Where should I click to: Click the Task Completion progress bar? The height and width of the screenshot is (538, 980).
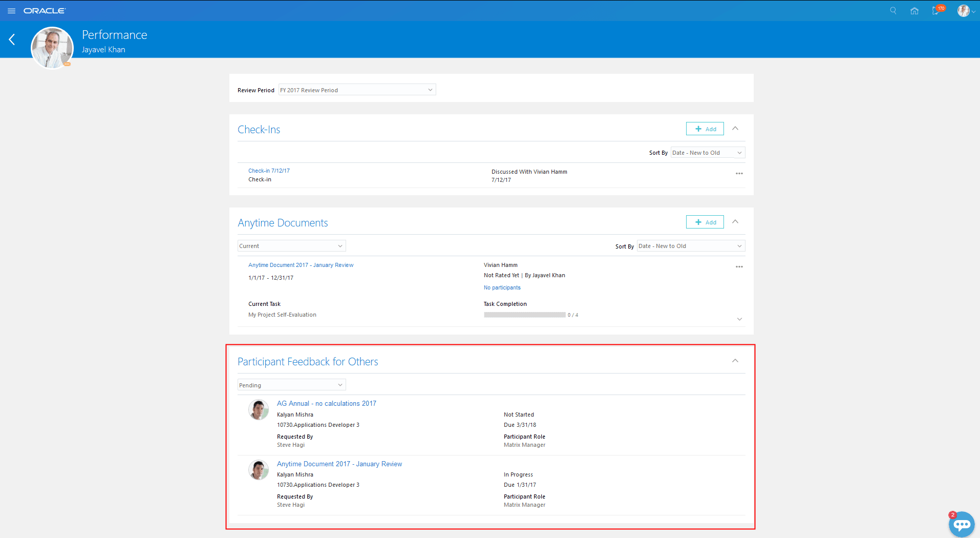tap(524, 315)
